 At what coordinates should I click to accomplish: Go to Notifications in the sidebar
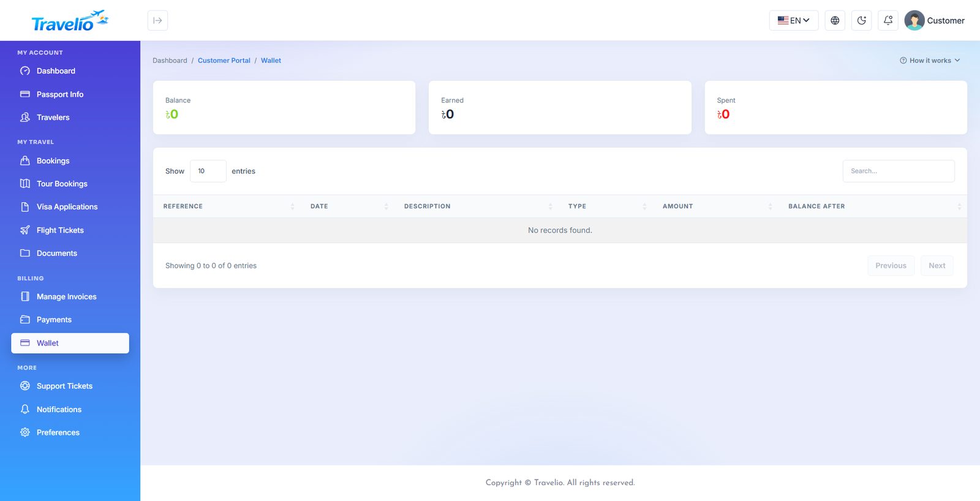pos(70,409)
